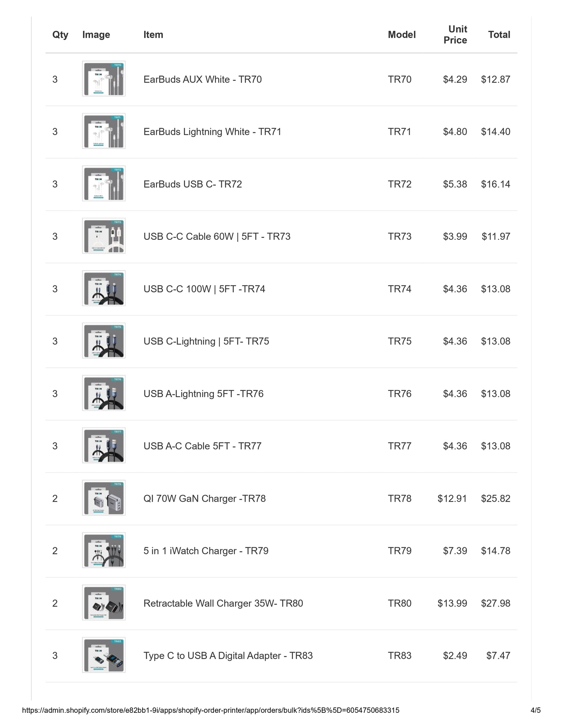
Task: Select the EarBuds USB C TR72 product image
Action: pyautogui.click(x=104, y=184)
